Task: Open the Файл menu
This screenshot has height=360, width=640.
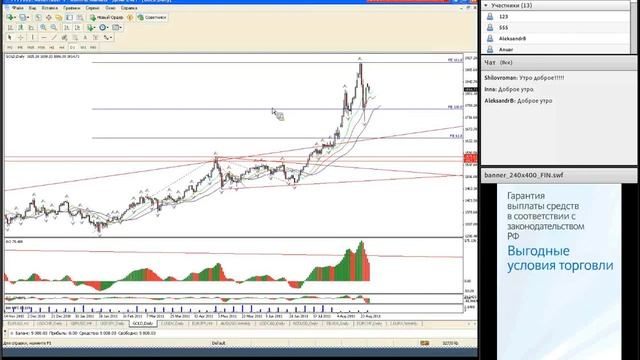Action: pos(18,8)
